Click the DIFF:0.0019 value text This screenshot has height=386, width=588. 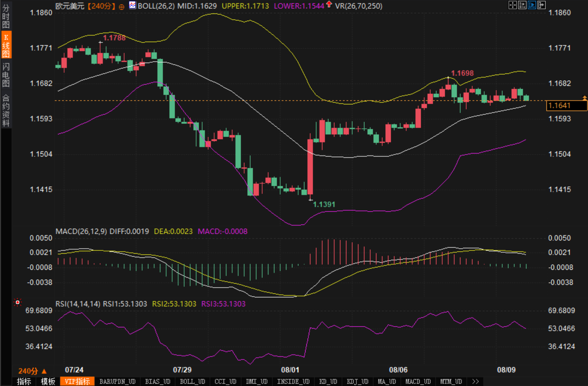[129, 231]
